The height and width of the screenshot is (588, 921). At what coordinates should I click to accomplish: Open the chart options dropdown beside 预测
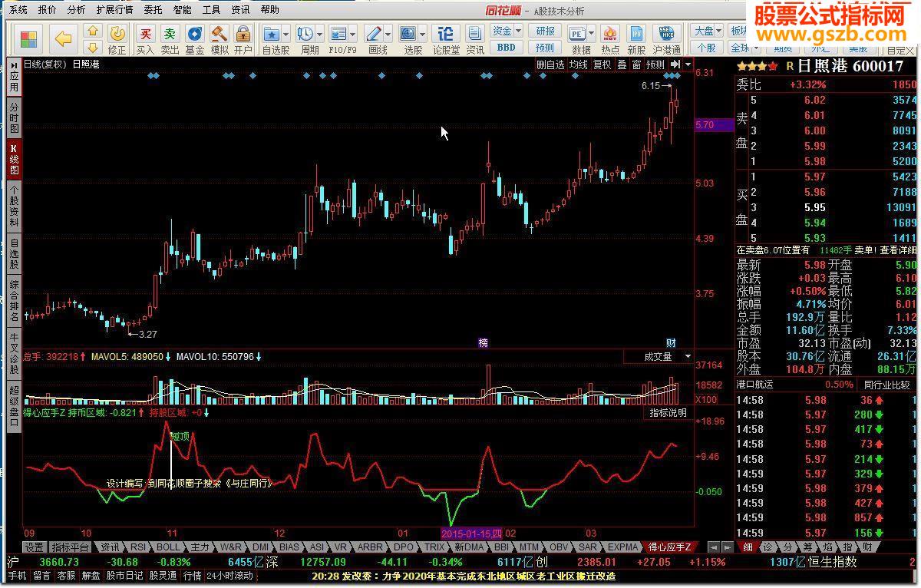click(x=688, y=64)
